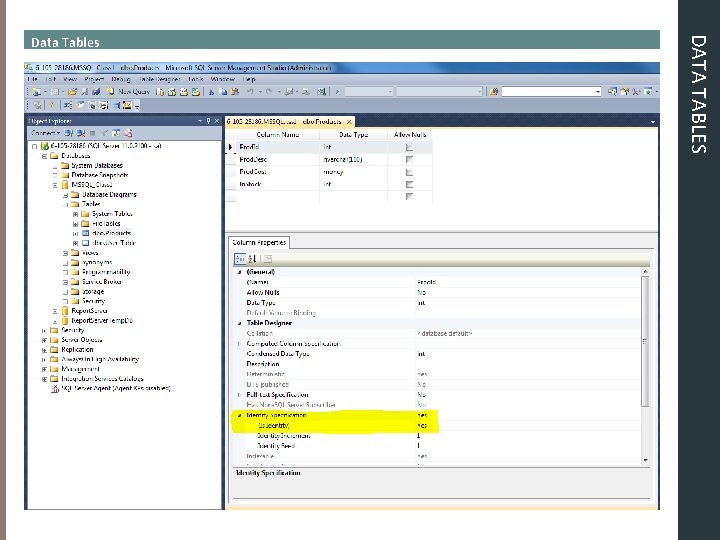Toggle Allow Nulls checkbox for ProdId
The width and height of the screenshot is (720, 540).
tap(409, 147)
